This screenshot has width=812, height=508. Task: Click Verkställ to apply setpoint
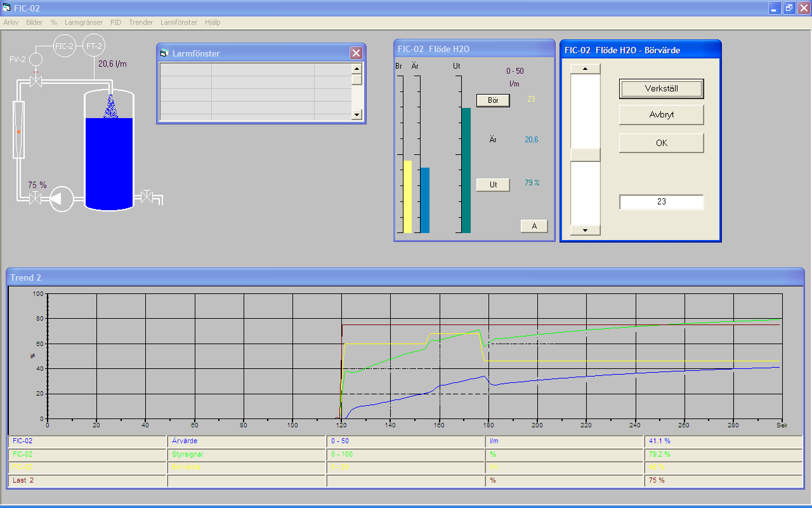point(662,88)
